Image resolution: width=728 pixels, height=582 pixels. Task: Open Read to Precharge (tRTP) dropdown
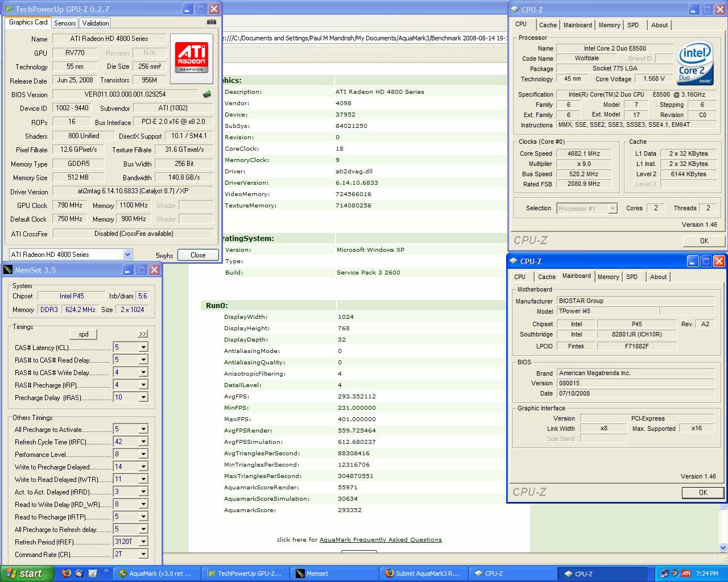[143, 517]
